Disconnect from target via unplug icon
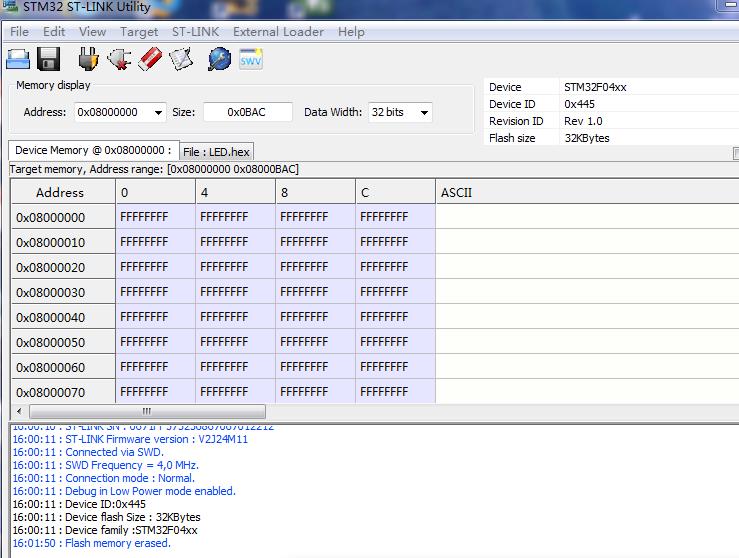739x558 pixels. pos(119,59)
